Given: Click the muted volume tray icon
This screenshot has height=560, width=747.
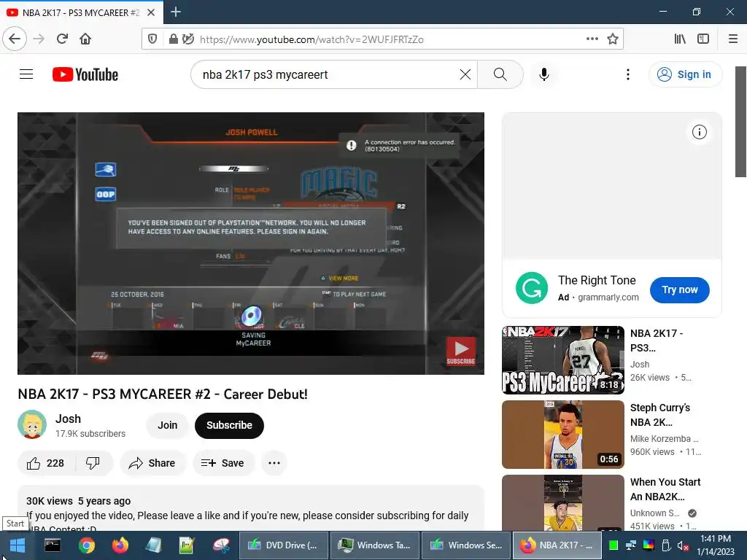Looking at the screenshot, I should [x=683, y=545].
